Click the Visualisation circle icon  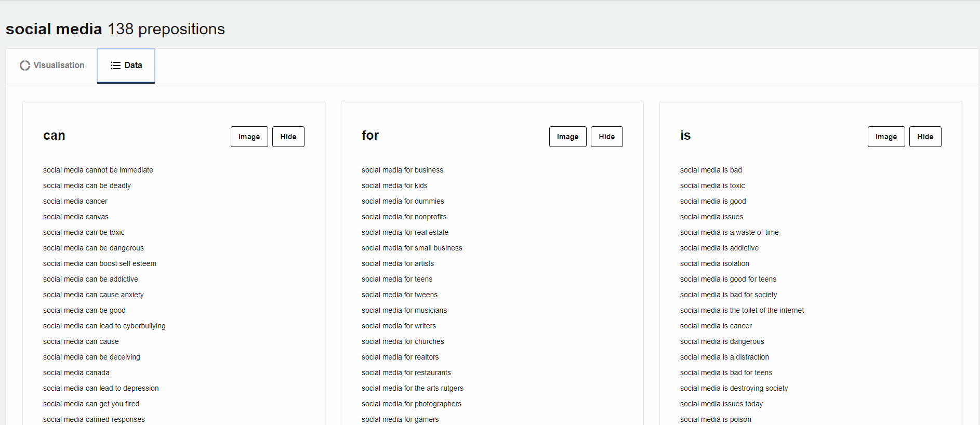coord(25,65)
